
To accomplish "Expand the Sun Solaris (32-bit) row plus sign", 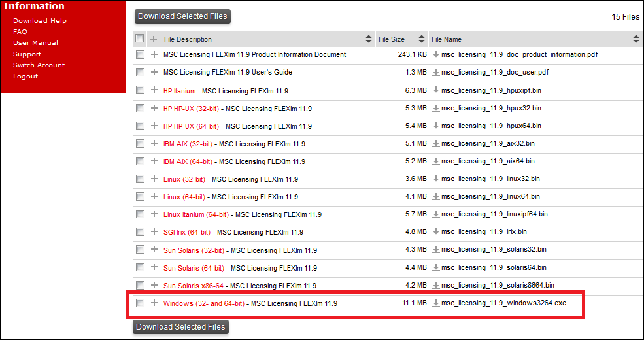I will point(154,250).
